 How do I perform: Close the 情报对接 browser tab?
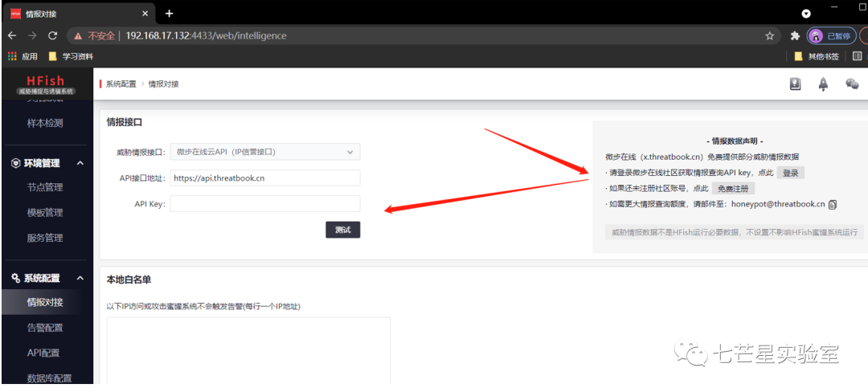coord(145,14)
